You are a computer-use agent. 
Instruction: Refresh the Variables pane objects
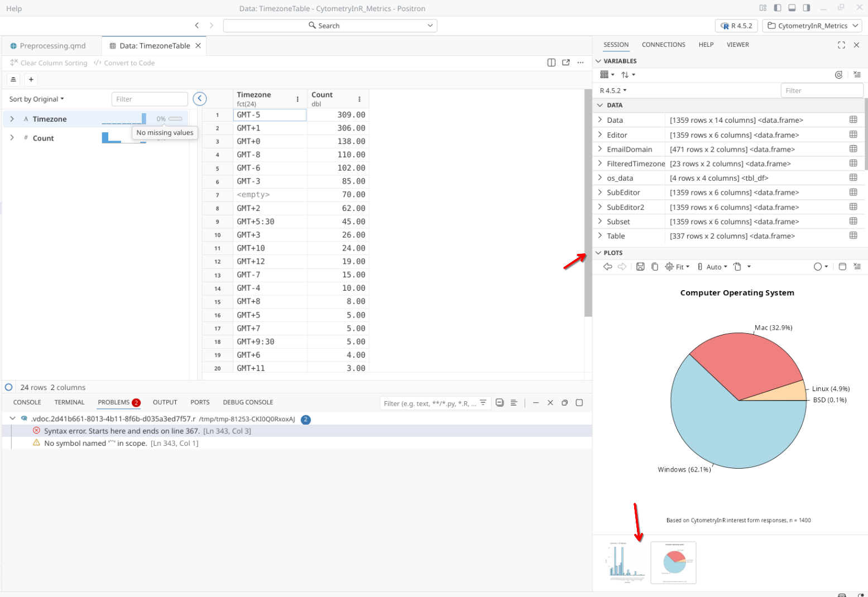838,75
